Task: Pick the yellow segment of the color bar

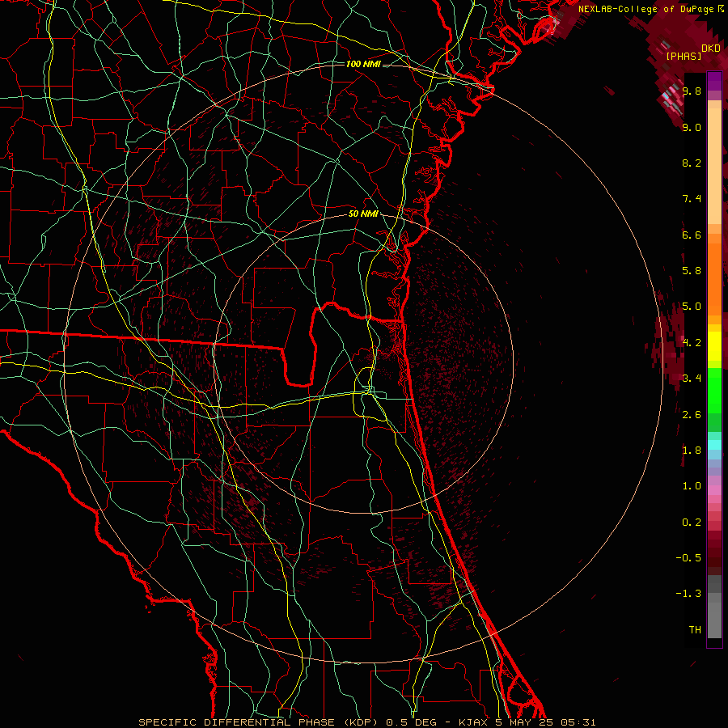Action: point(714,346)
